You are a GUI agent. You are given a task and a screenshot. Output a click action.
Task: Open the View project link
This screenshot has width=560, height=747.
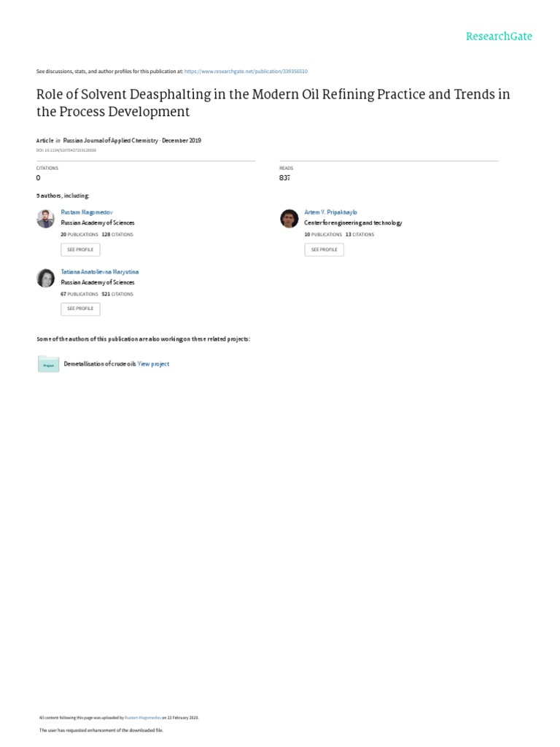tap(154, 363)
